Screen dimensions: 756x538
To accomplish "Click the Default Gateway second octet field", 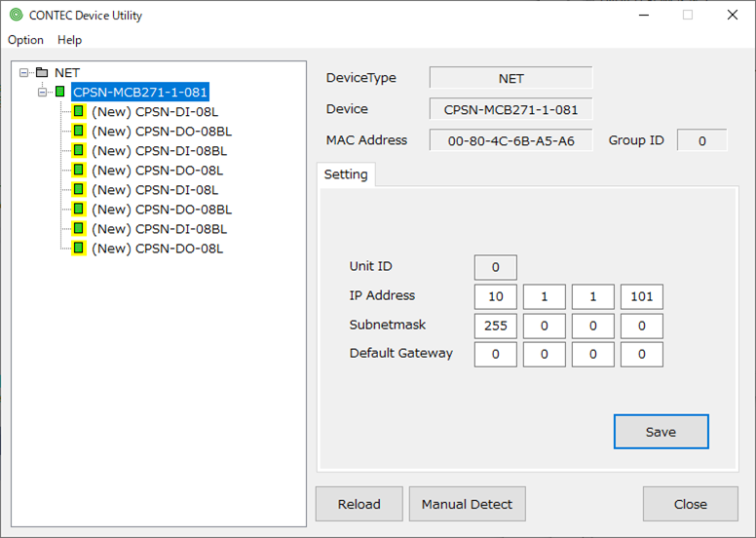I will point(545,354).
